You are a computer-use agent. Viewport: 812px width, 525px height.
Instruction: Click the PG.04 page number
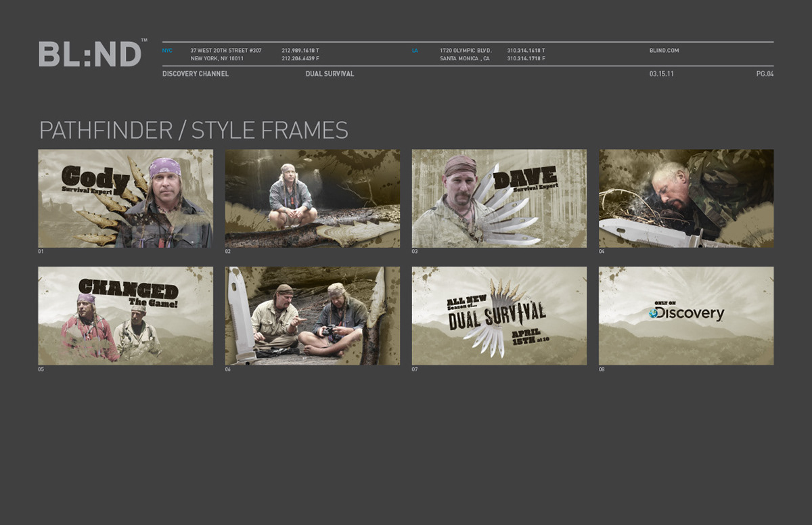click(x=765, y=74)
